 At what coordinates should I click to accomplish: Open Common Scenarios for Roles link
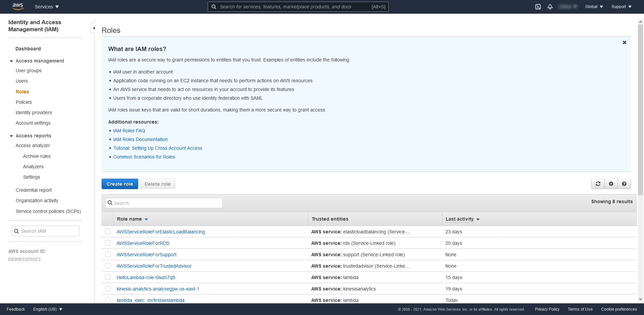pos(144,157)
